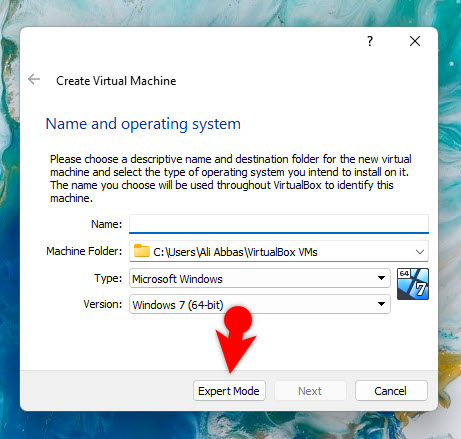461x439 pixels.
Task: Focus the Name text field
Action: [x=279, y=224]
